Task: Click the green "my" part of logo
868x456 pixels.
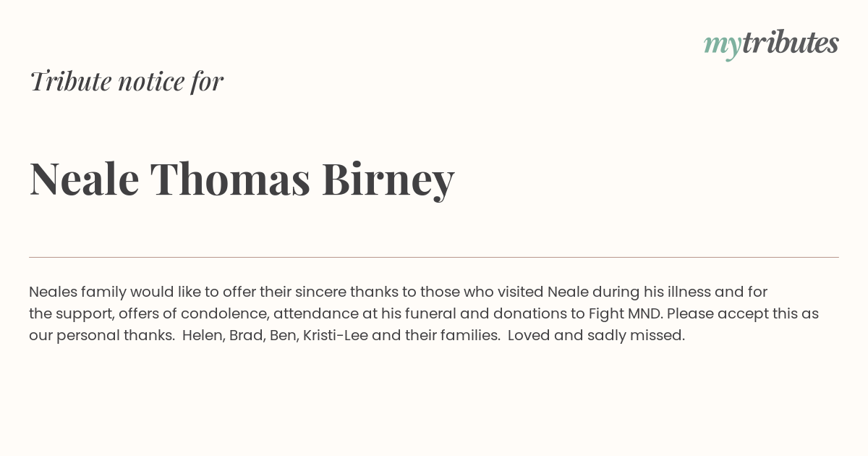Action: (722, 46)
